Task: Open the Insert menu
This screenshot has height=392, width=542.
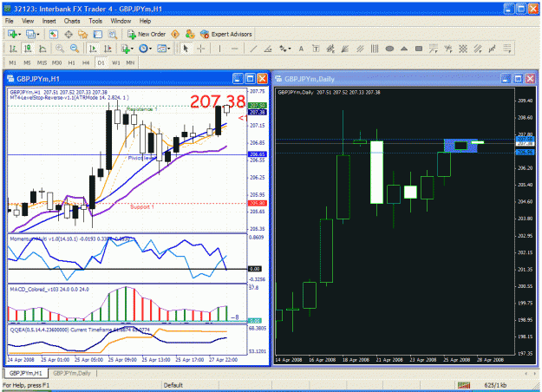Action: [x=49, y=21]
